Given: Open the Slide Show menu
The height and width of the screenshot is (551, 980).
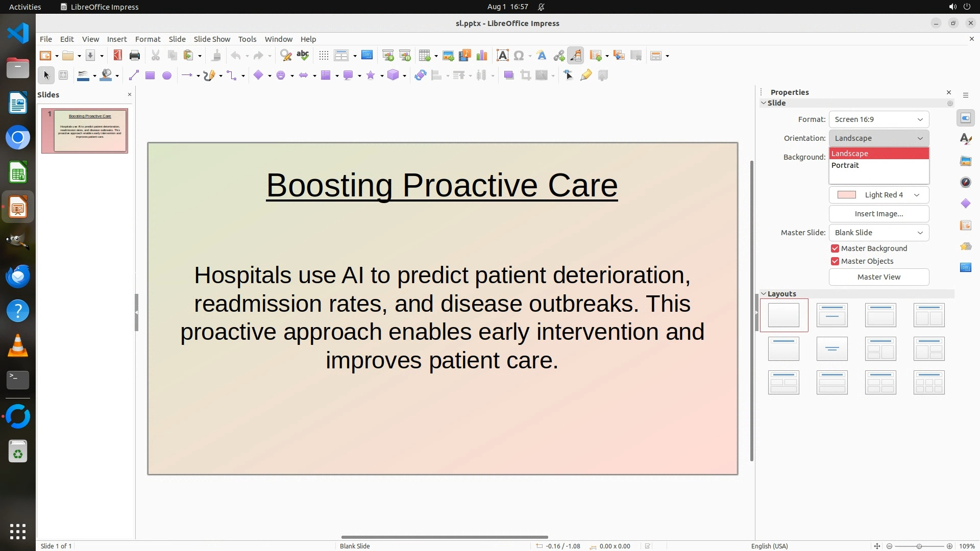Looking at the screenshot, I should (x=212, y=39).
